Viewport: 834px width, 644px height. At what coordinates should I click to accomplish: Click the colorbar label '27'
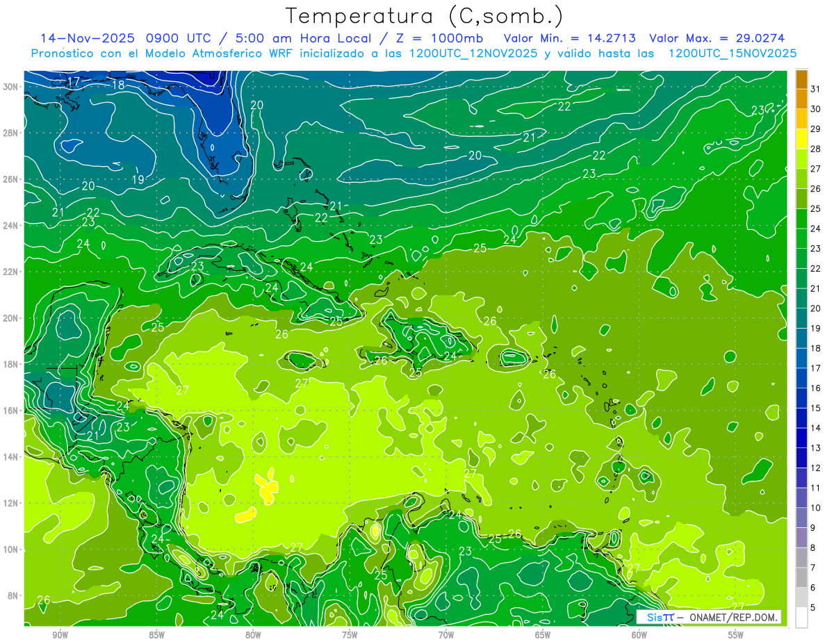[816, 169]
